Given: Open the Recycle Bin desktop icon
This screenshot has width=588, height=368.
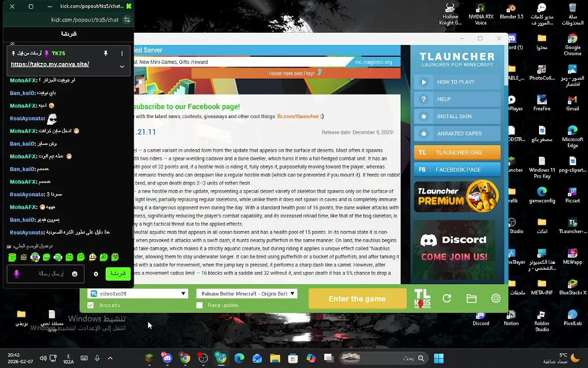Looking at the screenshot, I should [573, 14].
